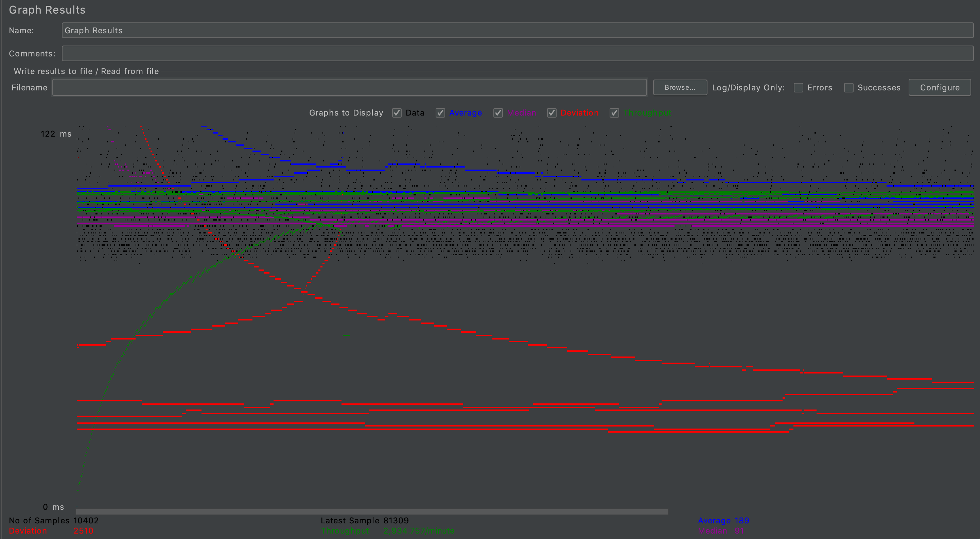Uncheck the Data graph checkbox
This screenshot has height=539, width=980.
(397, 113)
